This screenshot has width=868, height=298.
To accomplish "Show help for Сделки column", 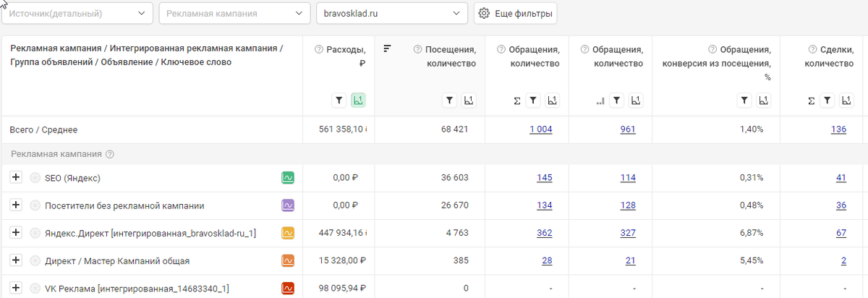I will [812, 50].
